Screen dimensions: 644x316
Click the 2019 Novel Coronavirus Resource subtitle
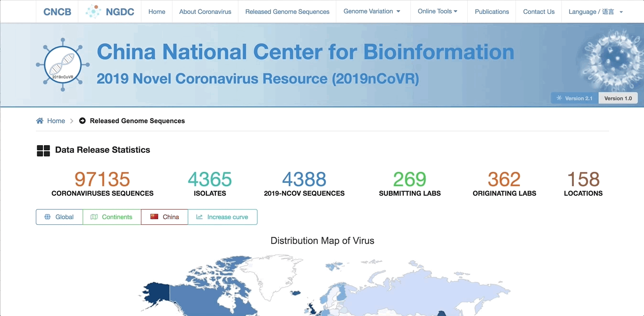(258, 78)
